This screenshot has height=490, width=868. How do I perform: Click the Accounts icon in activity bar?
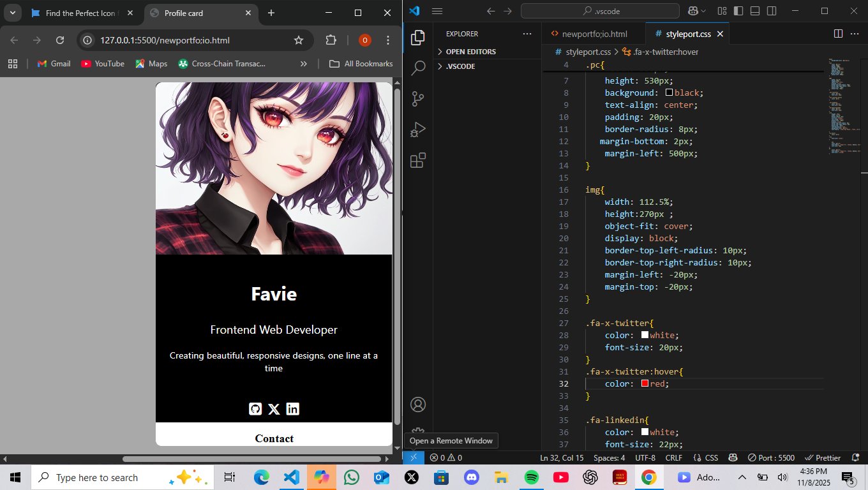[418, 405]
